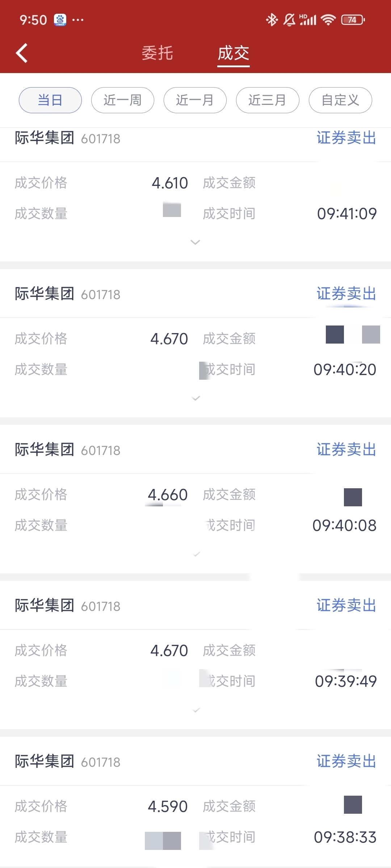Tap the battery level indicator
This screenshot has height=868, width=391.
(x=353, y=20)
